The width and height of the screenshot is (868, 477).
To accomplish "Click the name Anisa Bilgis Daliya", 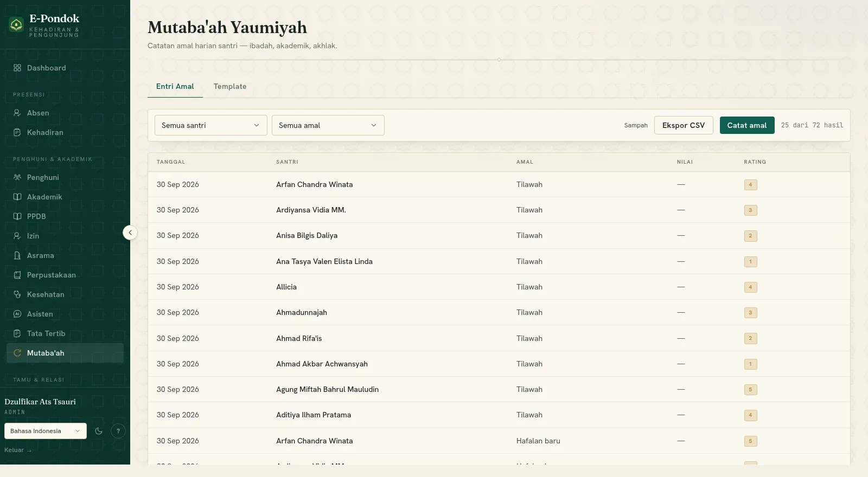I will (307, 235).
